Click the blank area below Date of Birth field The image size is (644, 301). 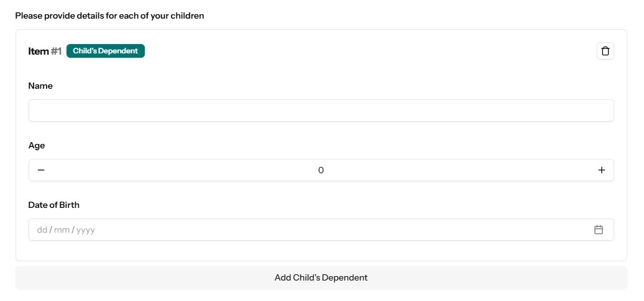(x=321, y=251)
